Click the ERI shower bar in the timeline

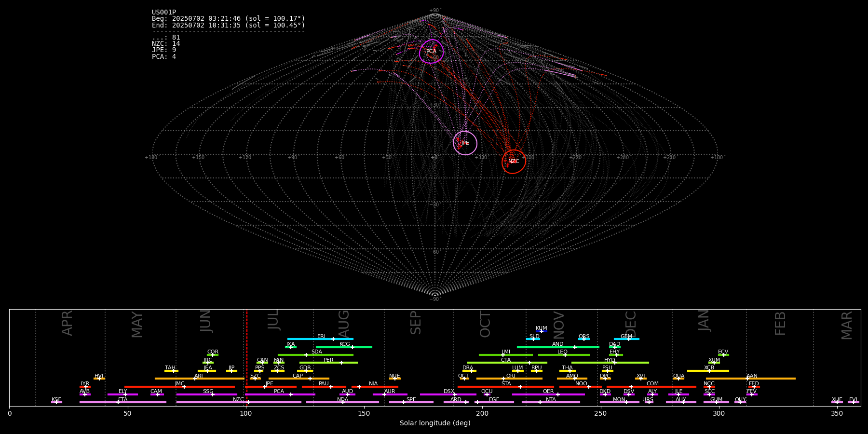click(320, 339)
